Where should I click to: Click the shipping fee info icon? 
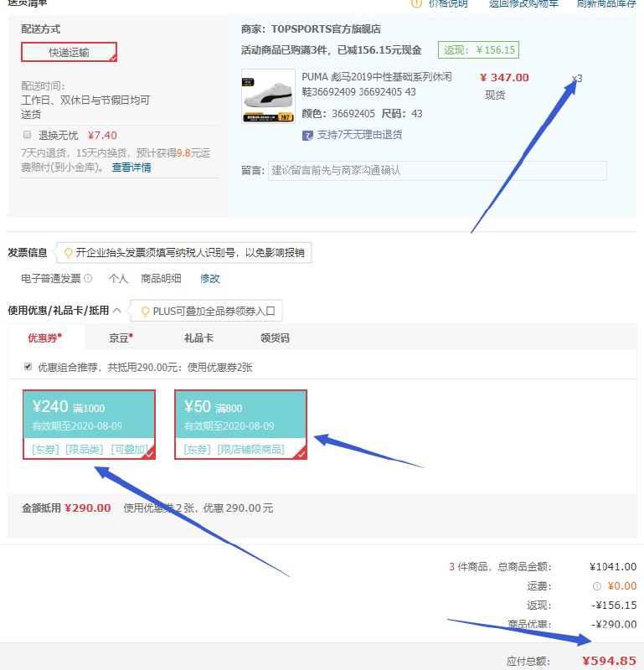coord(597,586)
